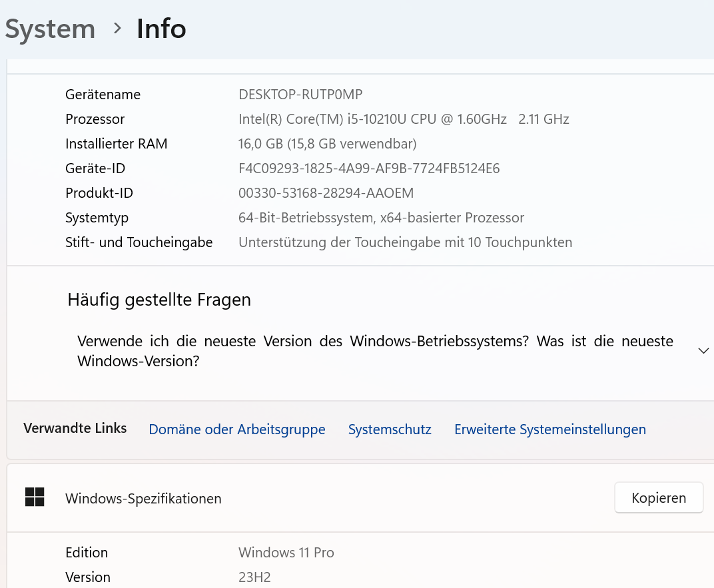Click the chevron arrow beside the FAQ question

point(703,351)
